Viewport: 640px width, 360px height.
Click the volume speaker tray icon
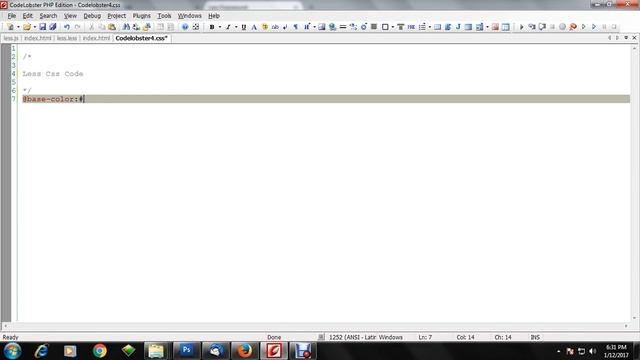click(593, 351)
